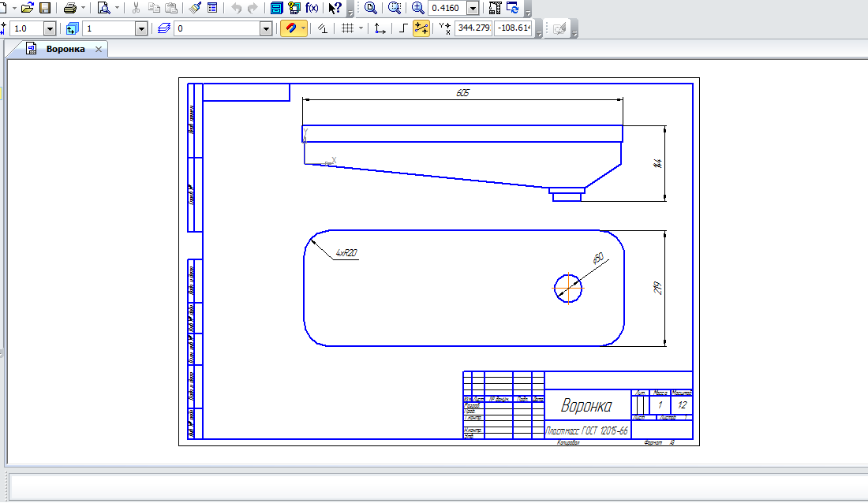
Task: Toggle the global snaps magnet button
Action: (x=290, y=28)
